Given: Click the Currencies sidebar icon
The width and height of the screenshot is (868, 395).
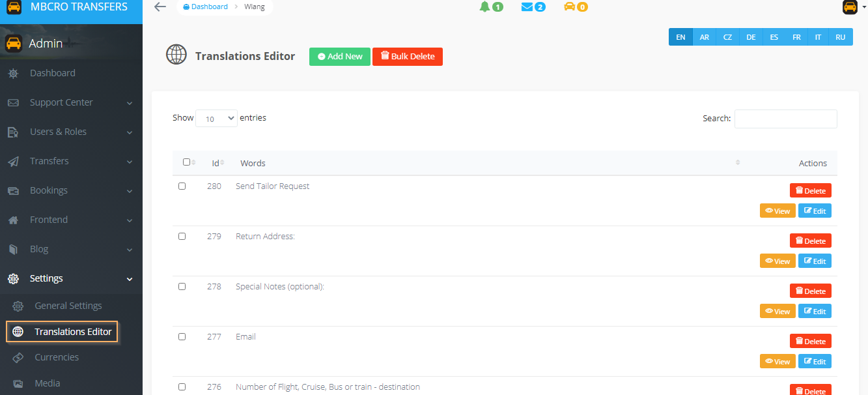Looking at the screenshot, I should 18,357.
